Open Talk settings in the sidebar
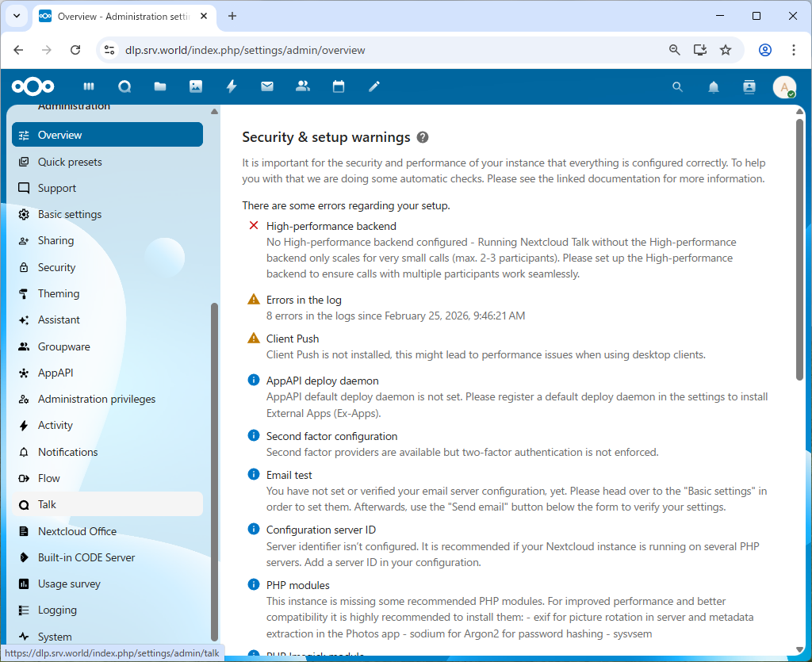This screenshot has height=662, width=812. [107, 504]
